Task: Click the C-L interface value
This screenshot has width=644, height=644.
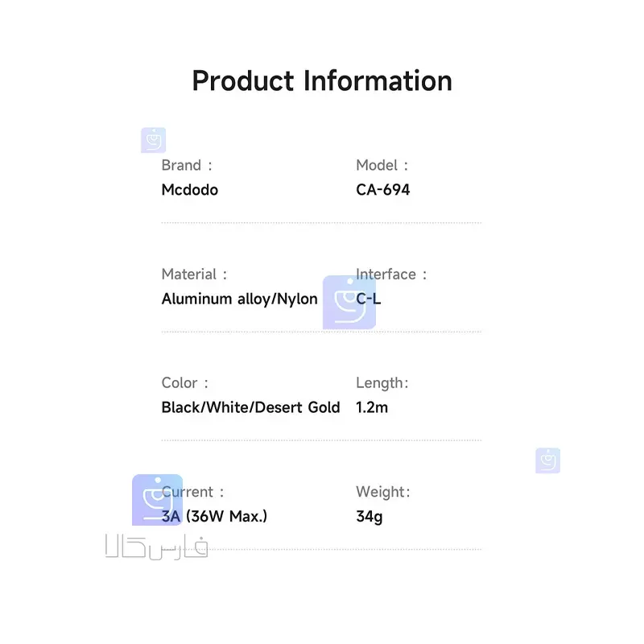Action: click(x=370, y=299)
